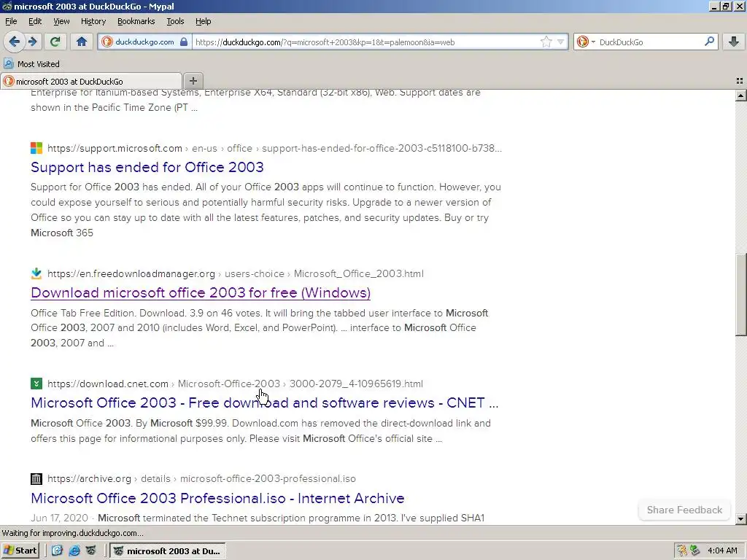
Task: Click the DuckDuckGo favicon on the tab
Action: pos(8,82)
